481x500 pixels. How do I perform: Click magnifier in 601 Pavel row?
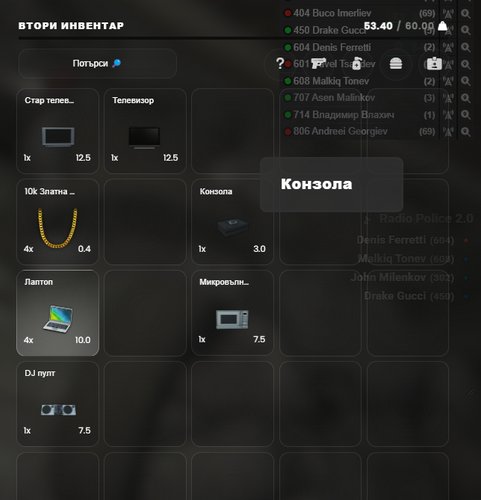(466, 64)
